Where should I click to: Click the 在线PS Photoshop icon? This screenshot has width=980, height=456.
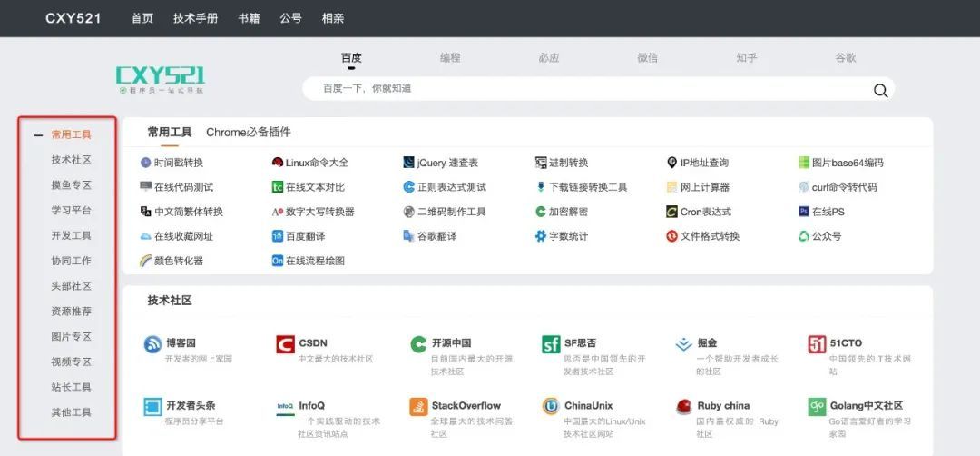pos(804,212)
